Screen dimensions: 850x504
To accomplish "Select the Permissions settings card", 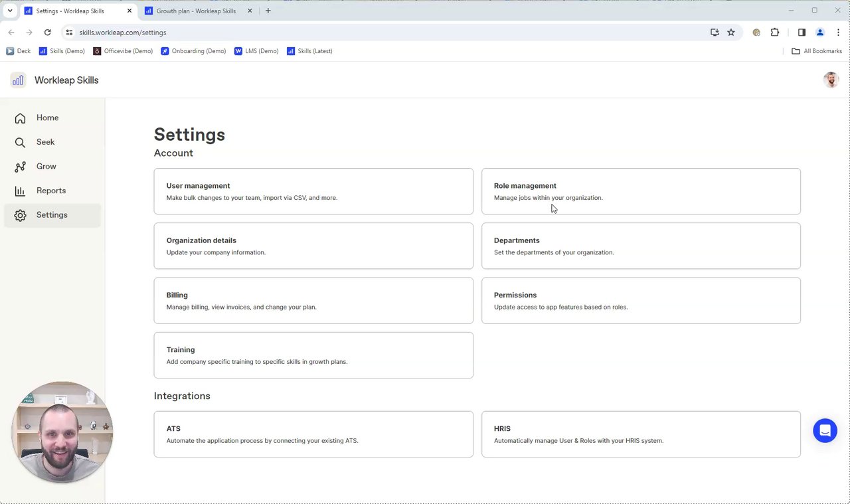I will click(x=641, y=301).
